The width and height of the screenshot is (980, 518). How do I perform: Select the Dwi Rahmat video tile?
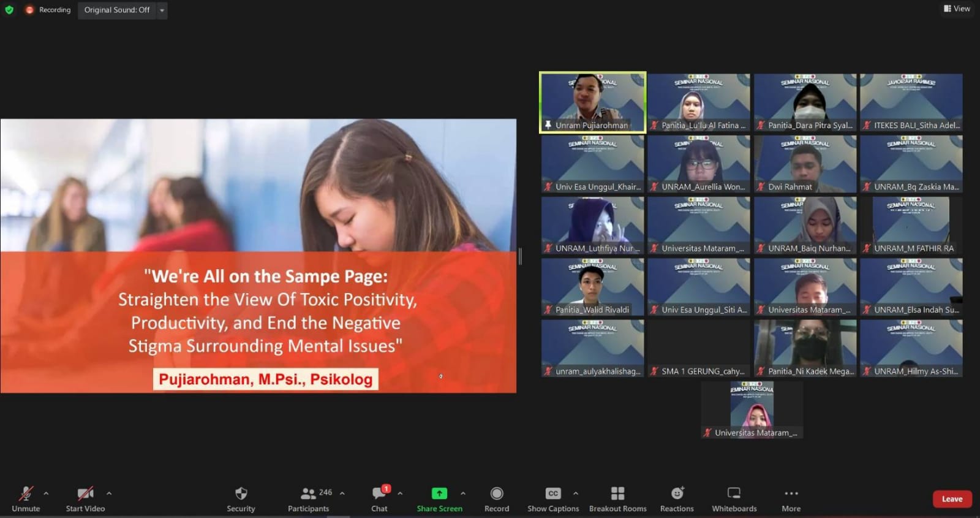coord(805,164)
